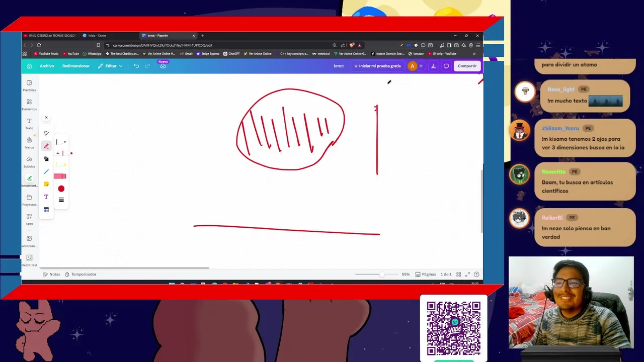Reload the browser page
This screenshot has width=644, height=362.
[39, 45]
